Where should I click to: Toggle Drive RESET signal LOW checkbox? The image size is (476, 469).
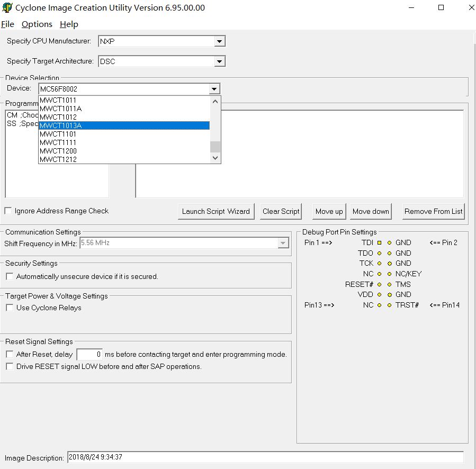click(x=10, y=366)
